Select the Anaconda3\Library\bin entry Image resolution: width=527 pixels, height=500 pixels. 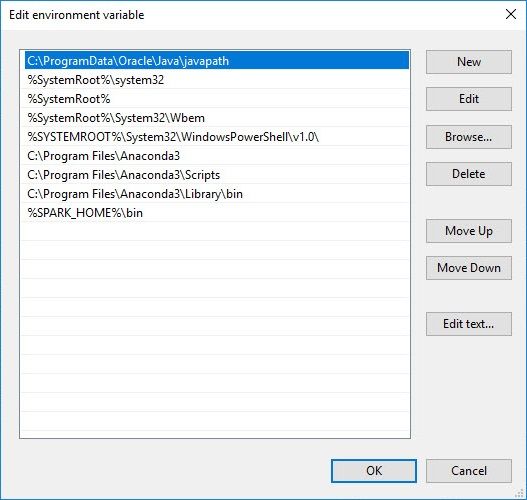click(217, 194)
